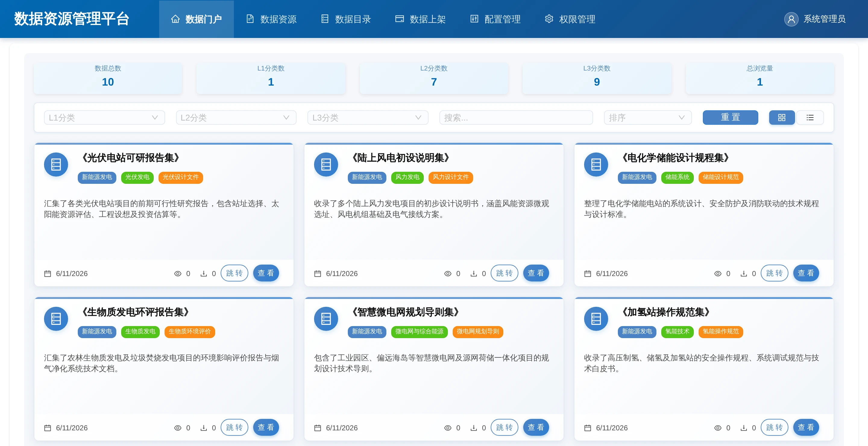Image resolution: width=868 pixels, height=446 pixels.
Task: Open the 数据门户 navigation tab
Action: [197, 19]
